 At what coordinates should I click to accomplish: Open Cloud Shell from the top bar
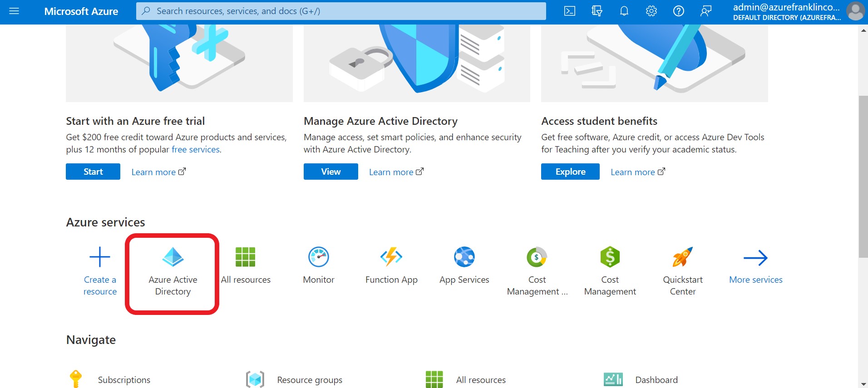pyautogui.click(x=570, y=11)
